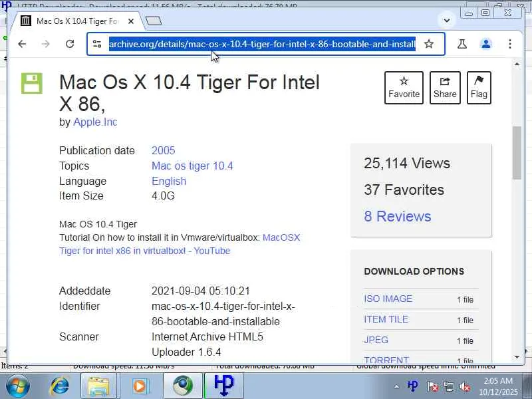Open the Apple.Inc creator link
This screenshot has height=399, width=532.
click(x=95, y=122)
